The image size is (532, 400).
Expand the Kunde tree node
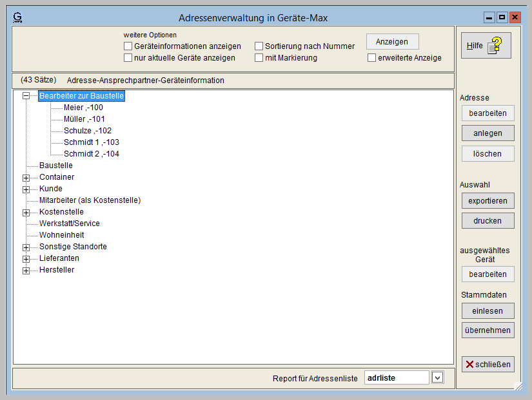26,189
